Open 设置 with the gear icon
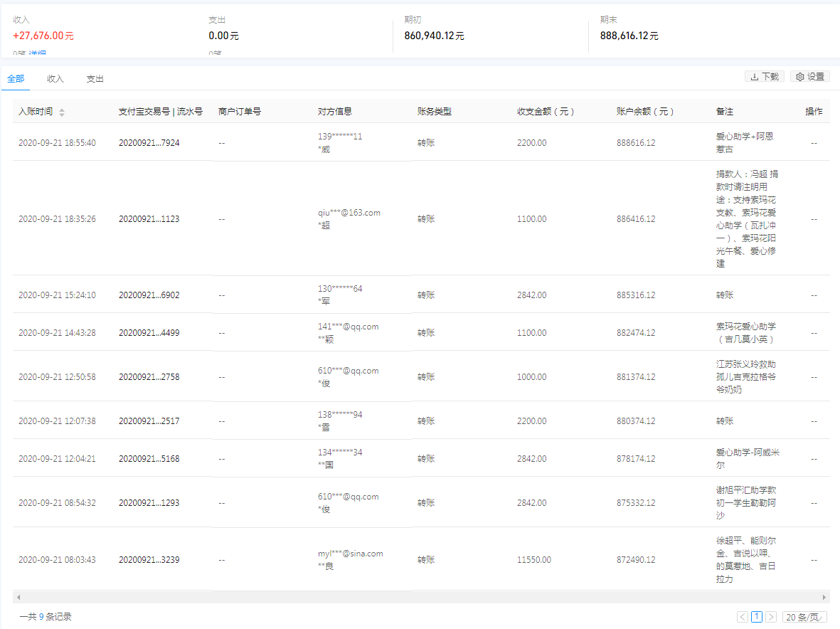 (x=809, y=77)
